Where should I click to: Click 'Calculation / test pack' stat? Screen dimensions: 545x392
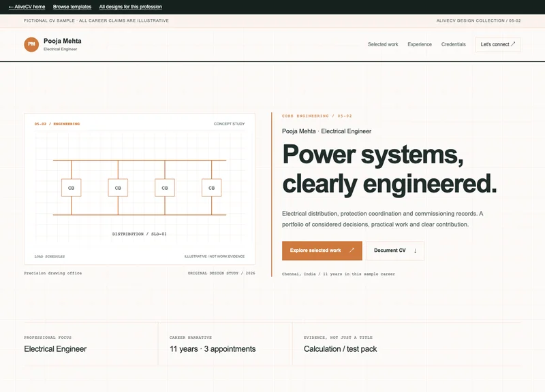[x=340, y=349]
